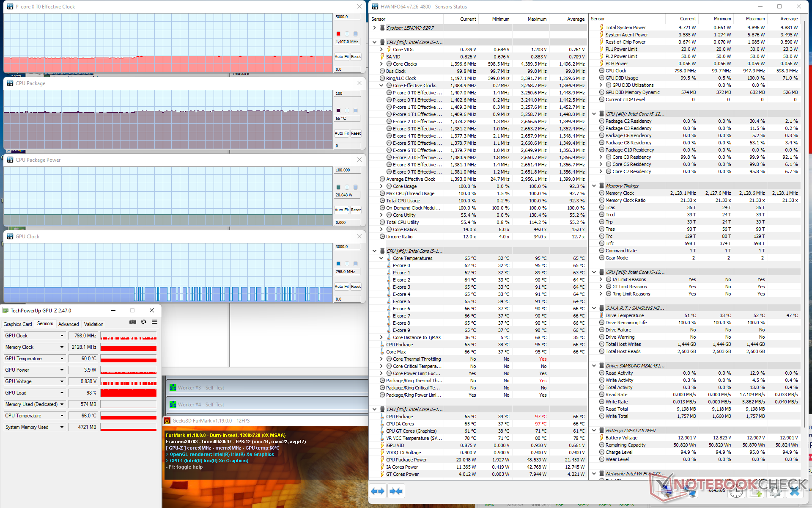The image size is (812, 508).
Task: Expand the Core VIDs row
Action: [x=381, y=50]
